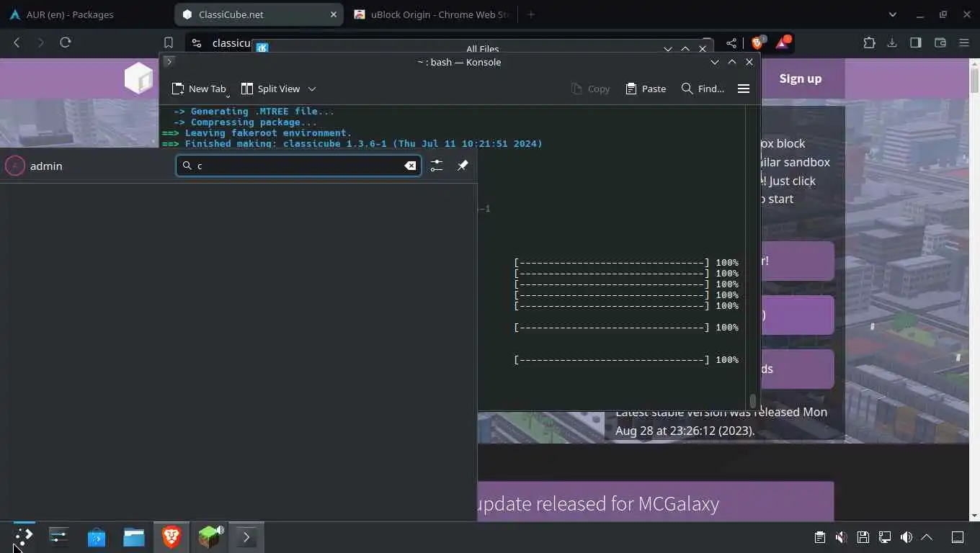Open MCGalaxy update news headline
Screen dimensions: 980x553
coord(598,503)
